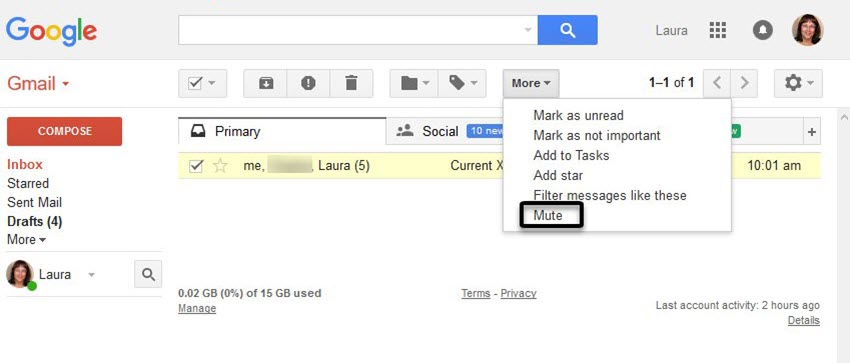Choose Filter messages like these
Screen dimensions: 850x363
coord(610,196)
